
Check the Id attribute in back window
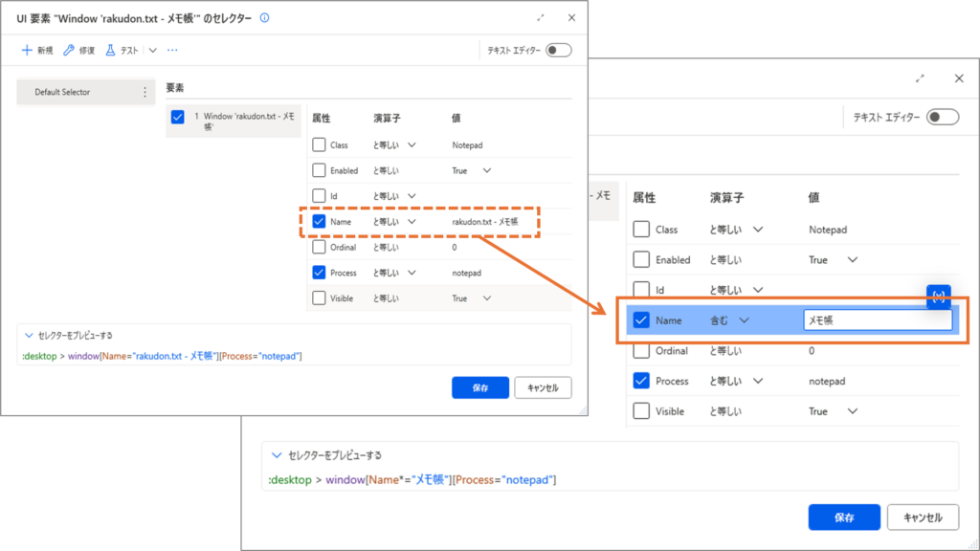319,196
